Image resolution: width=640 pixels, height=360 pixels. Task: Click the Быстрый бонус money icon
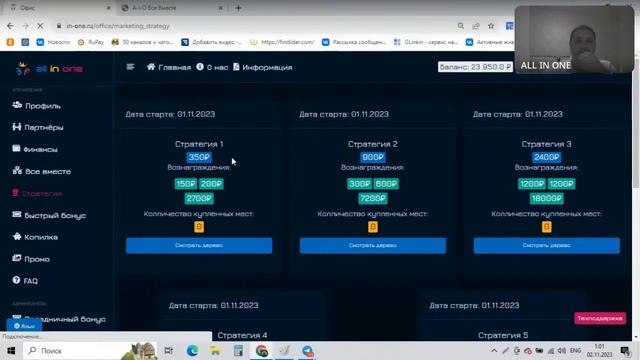point(17,214)
